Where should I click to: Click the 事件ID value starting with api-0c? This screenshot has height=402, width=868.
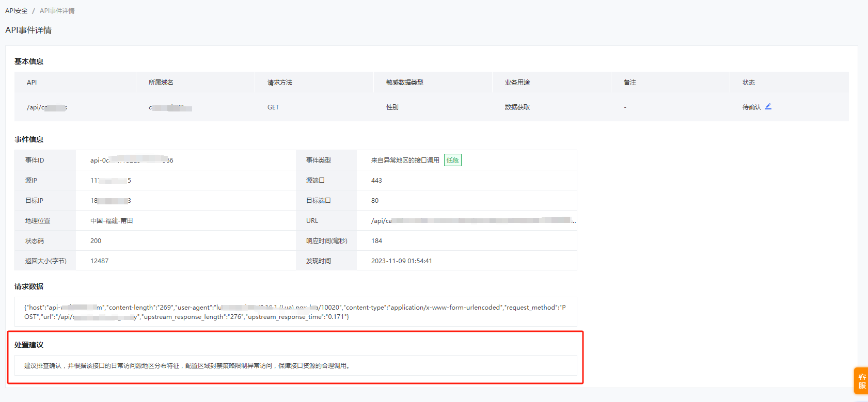[x=132, y=160]
